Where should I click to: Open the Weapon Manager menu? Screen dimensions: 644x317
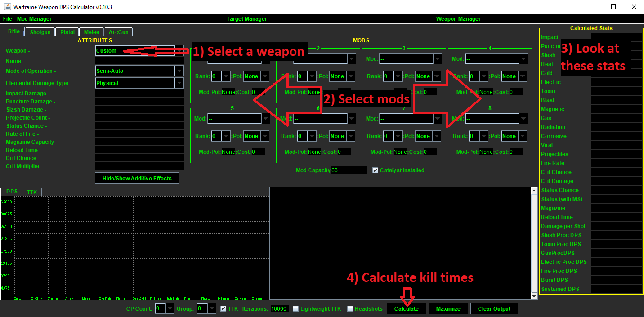click(x=458, y=19)
